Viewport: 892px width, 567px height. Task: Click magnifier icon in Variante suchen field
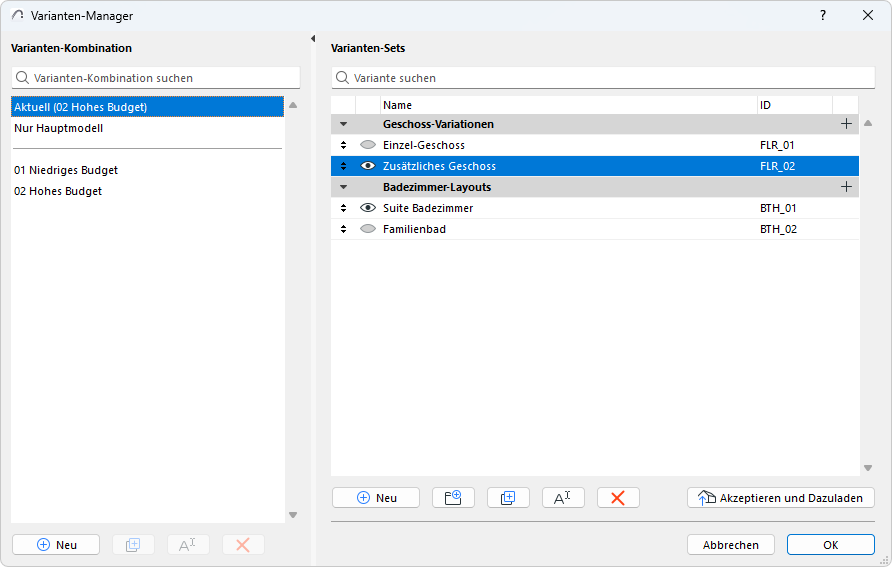pos(342,77)
